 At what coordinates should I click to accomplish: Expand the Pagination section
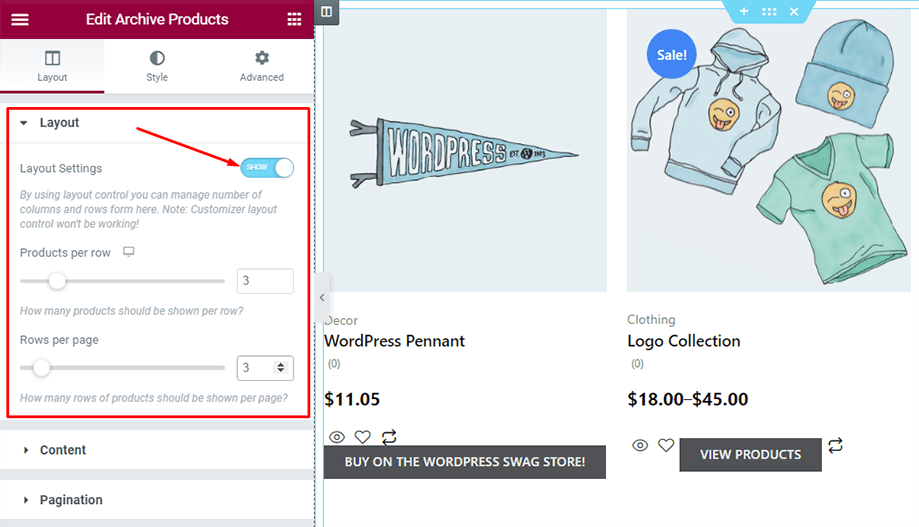coord(70,500)
